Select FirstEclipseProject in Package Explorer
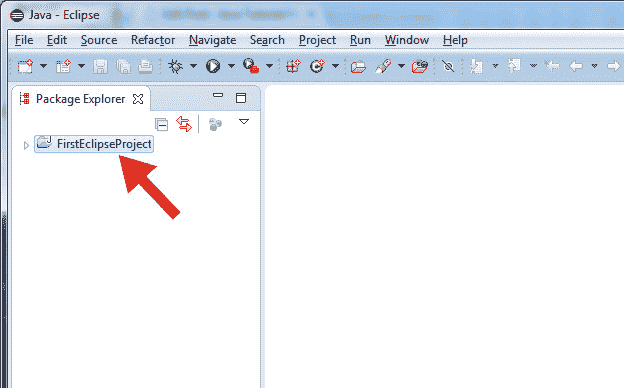The width and height of the screenshot is (624, 388). (x=94, y=144)
